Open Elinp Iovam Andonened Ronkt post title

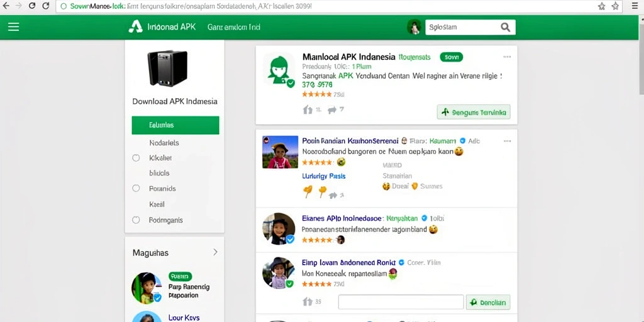tap(349, 262)
